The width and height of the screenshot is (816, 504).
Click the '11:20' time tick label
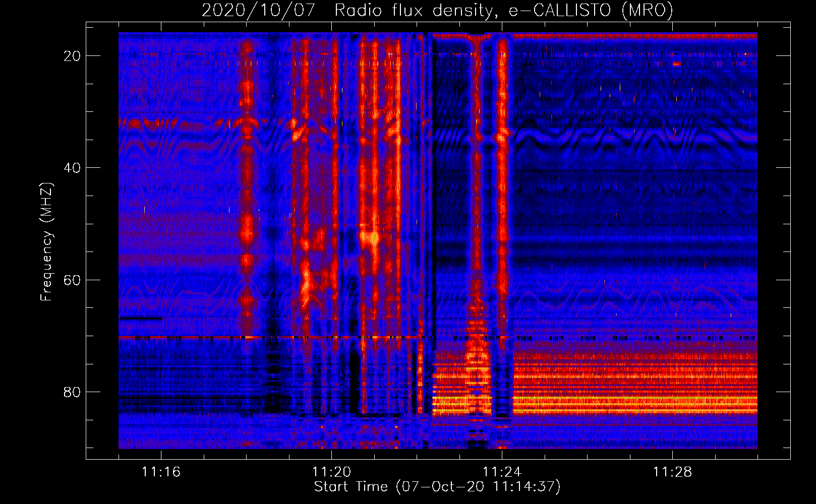[x=332, y=472]
